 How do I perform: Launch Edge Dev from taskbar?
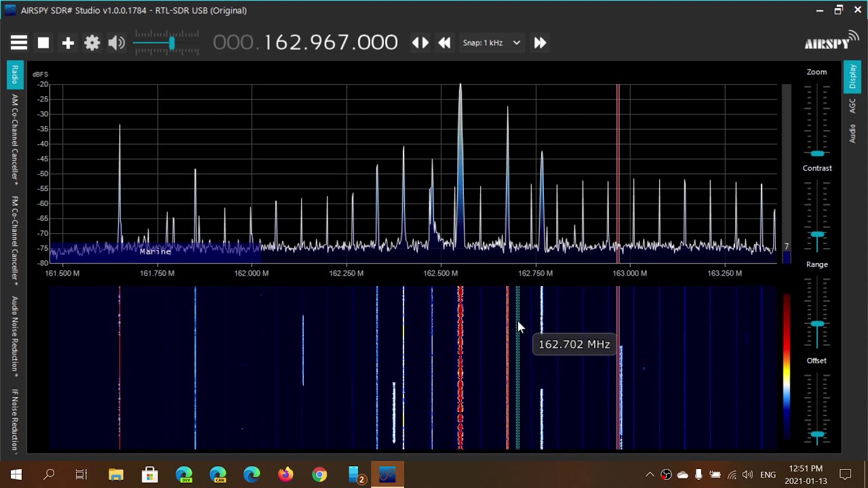pos(184,474)
